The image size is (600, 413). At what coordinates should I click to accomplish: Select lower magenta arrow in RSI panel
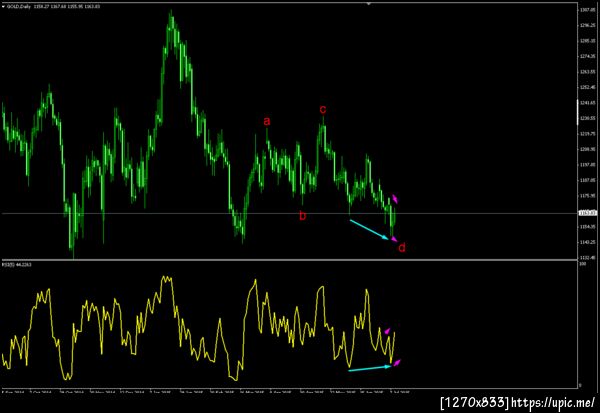pyautogui.click(x=397, y=362)
